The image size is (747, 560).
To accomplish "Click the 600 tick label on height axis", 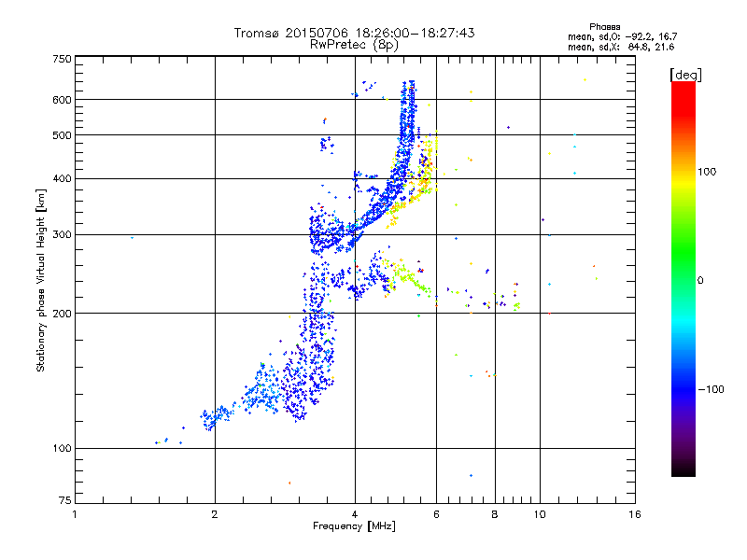I will coord(62,100).
